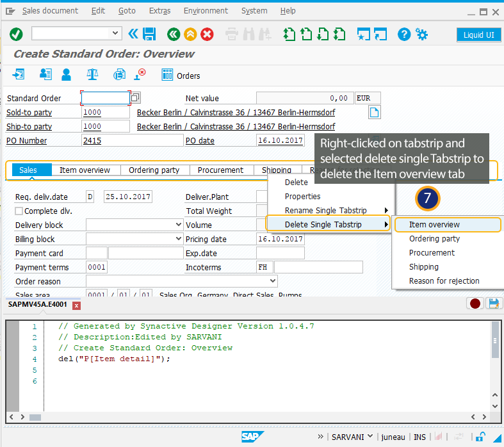Viewport: 504px width, 447px height.
Task: Expand Rename Single Tabstrip submenu arrow
Action: click(x=386, y=211)
